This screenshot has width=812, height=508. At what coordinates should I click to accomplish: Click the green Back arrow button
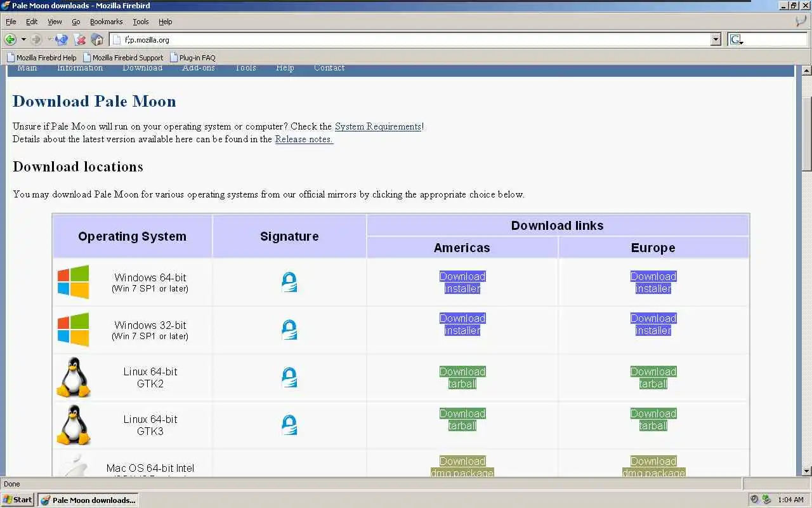pyautogui.click(x=10, y=39)
